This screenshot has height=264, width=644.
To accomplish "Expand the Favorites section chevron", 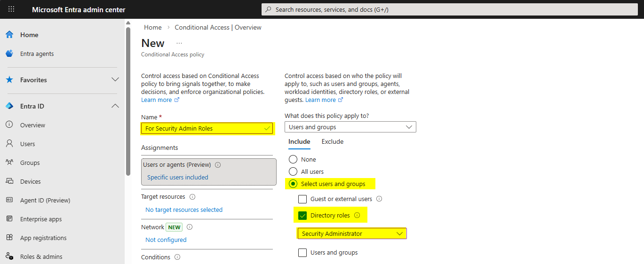I will pyautogui.click(x=115, y=80).
